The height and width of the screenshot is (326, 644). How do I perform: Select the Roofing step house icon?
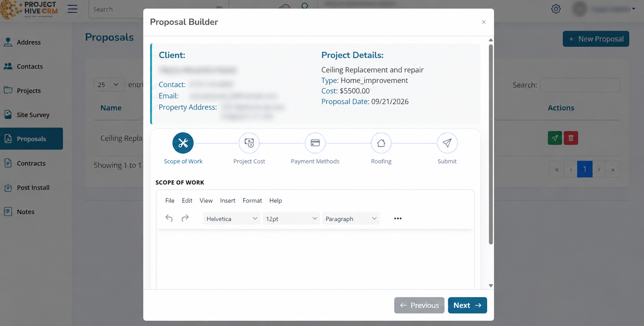click(381, 143)
